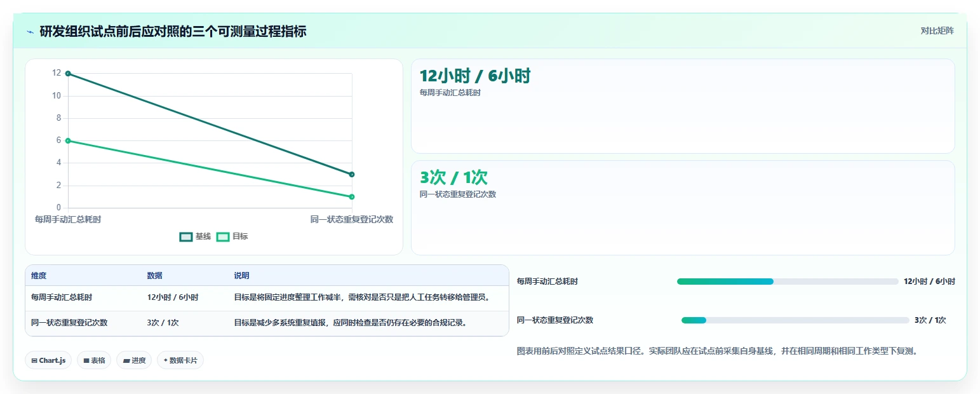Click the 同一状态重复登记次数 progress bar
The image size is (980, 394).
[795, 320]
